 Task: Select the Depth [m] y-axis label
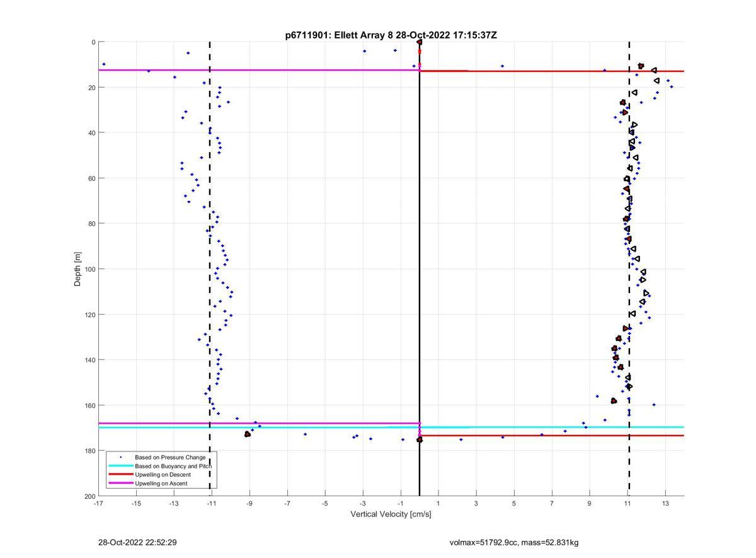click(x=78, y=269)
